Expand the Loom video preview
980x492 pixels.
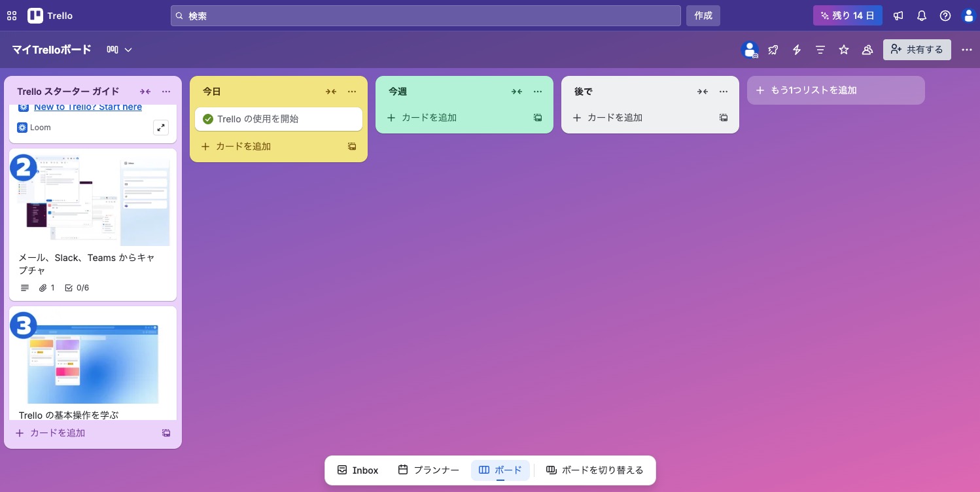tap(161, 128)
